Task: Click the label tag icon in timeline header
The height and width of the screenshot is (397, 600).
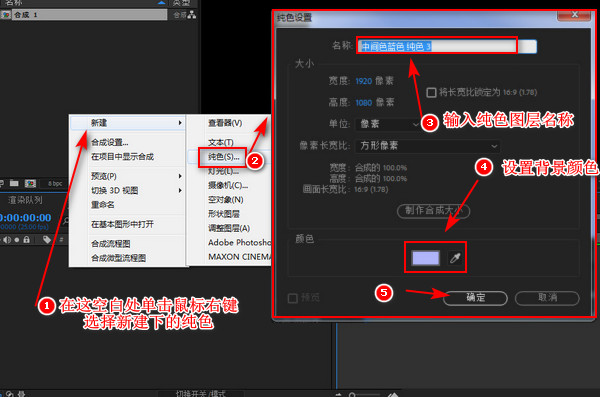Action: (47, 240)
